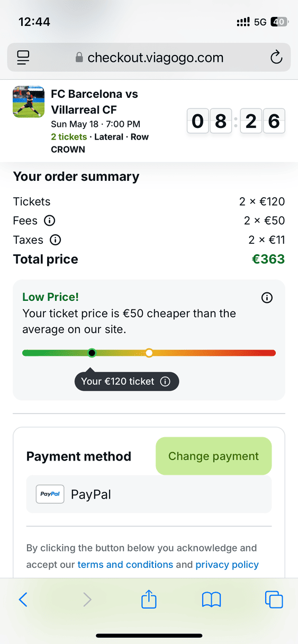
Task: Open info icon in Low Price card
Action: click(267, 298)
